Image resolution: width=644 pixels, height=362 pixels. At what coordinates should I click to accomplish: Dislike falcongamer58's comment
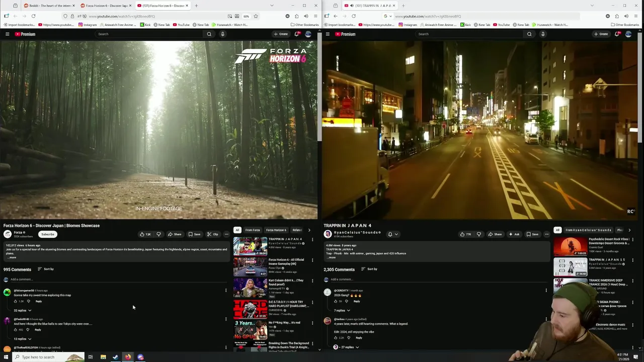click(29, 301)
